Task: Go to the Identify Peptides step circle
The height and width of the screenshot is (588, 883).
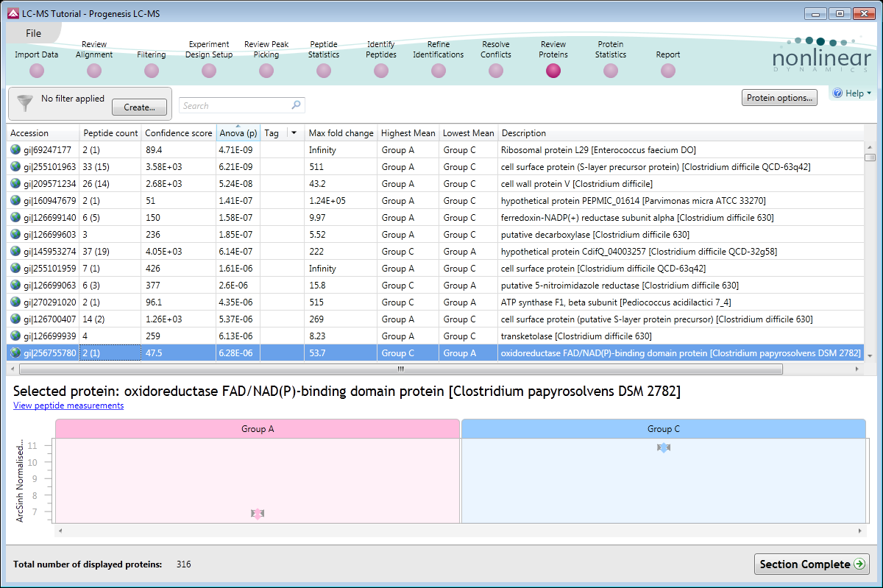Action: pos(381,71)
